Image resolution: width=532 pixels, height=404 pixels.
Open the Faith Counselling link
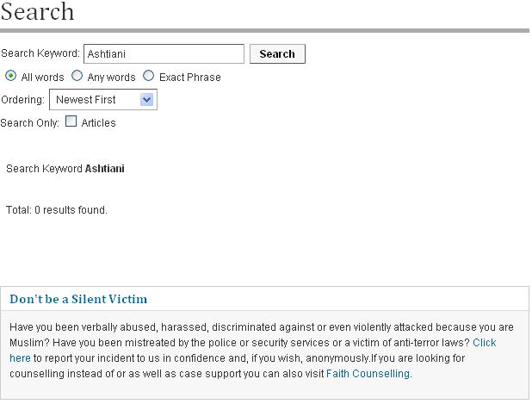pos(368,374)
